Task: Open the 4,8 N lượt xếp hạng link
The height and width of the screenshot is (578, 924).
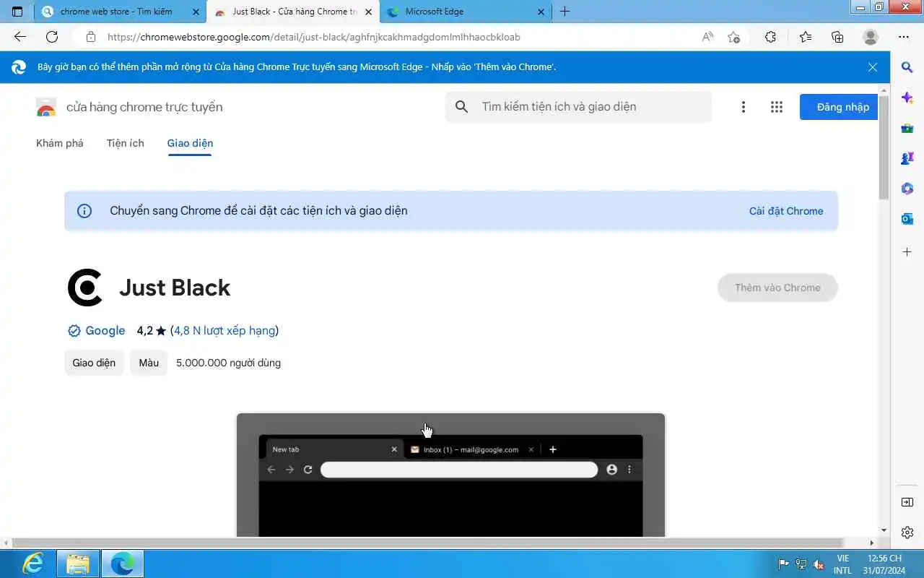Action: point(225,330)
